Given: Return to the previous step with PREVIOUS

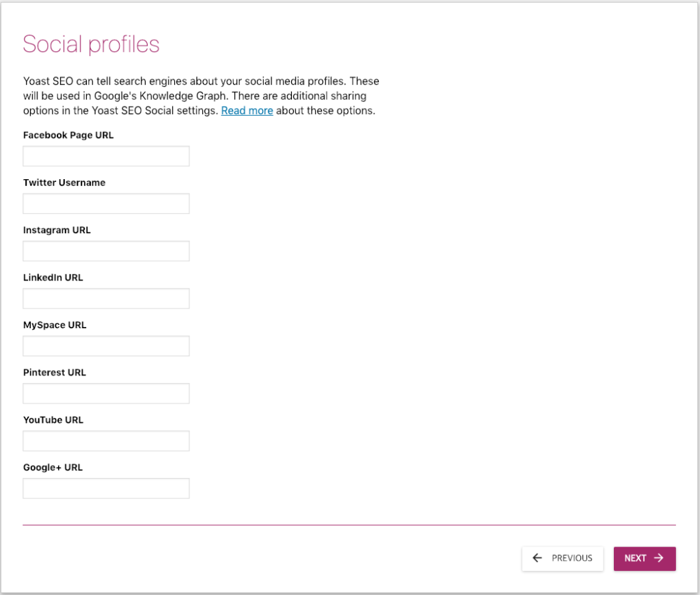Looking at the screenshot, I should [x=563, y=558].
